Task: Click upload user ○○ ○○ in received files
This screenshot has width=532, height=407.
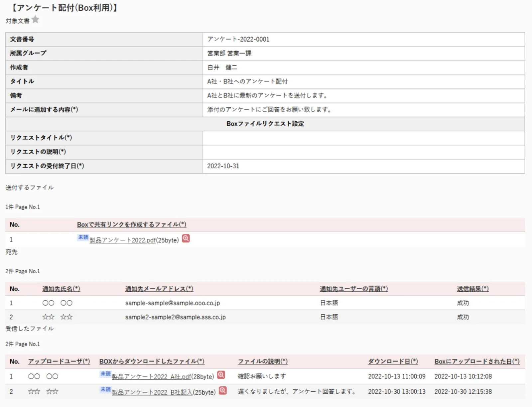Action: pyautogui.click(x=43, y=376)
